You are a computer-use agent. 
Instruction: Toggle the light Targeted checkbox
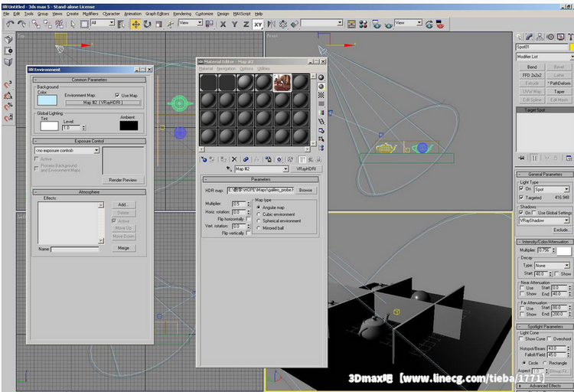[521, 198]
